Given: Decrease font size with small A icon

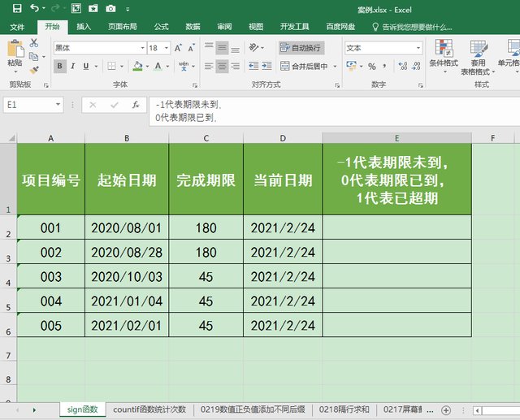Looking at the screenshot, I should (x=192, y=48).
